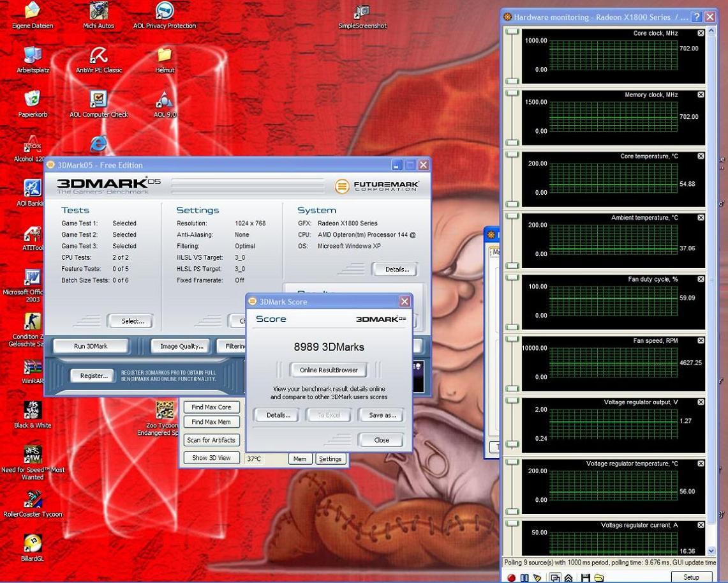This screenshot has width=728, height=583.
Task: Click scrollbar down arrow in Hardware monitoring
Action: coord(711,551)
